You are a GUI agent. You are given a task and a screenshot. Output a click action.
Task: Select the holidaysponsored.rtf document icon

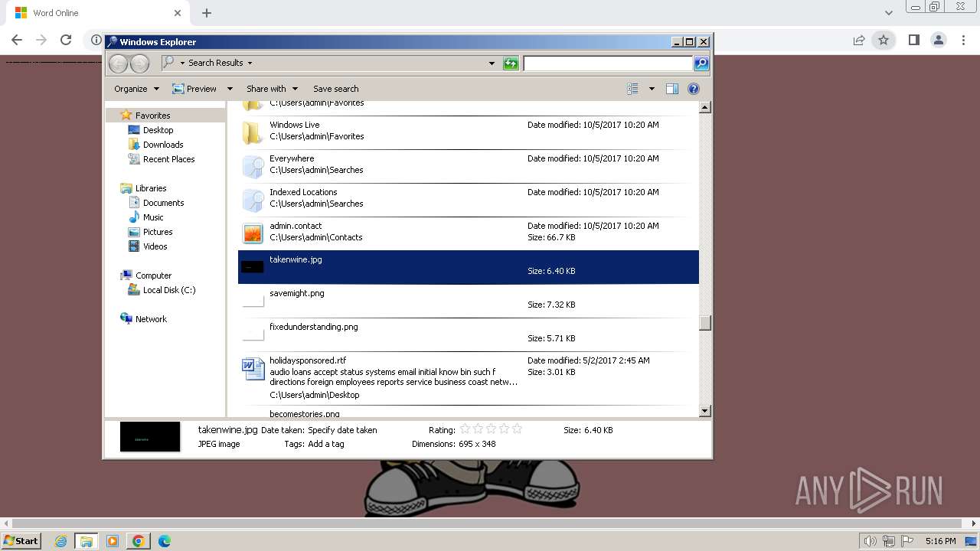point(253,369)
